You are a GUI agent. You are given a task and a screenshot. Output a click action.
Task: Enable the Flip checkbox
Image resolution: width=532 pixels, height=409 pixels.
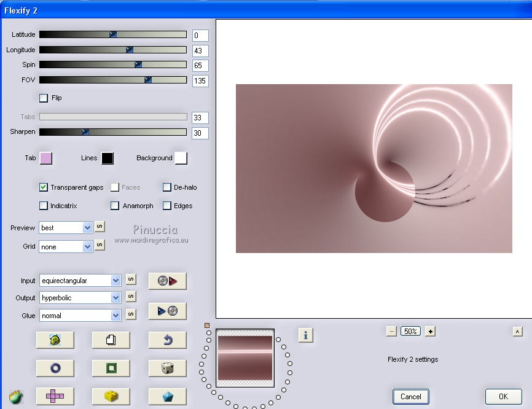(x=44, y=98)
